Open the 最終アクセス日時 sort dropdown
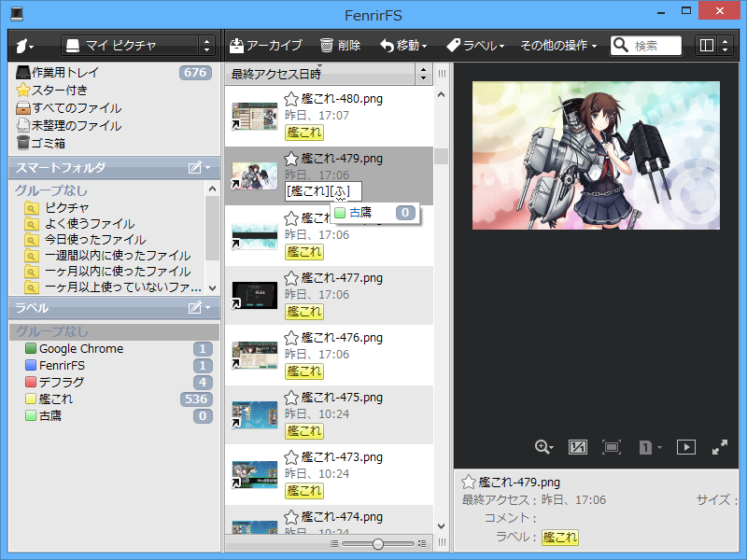 click(x=320, y=74)
